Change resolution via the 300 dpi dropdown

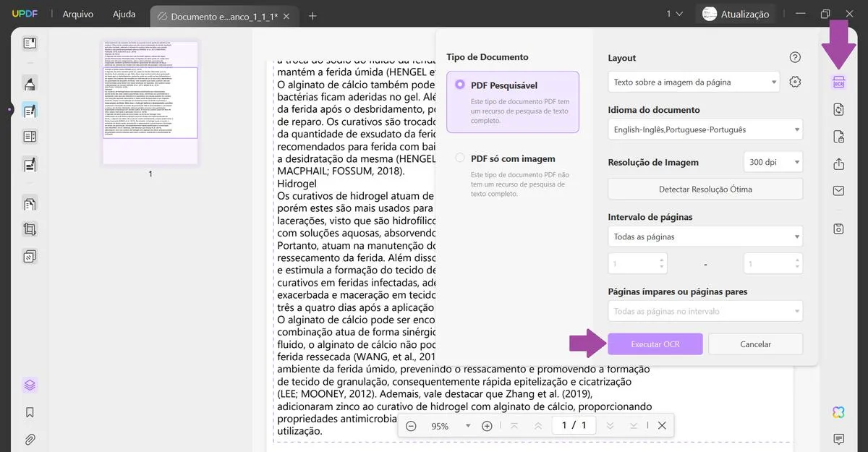click(773, 162)
